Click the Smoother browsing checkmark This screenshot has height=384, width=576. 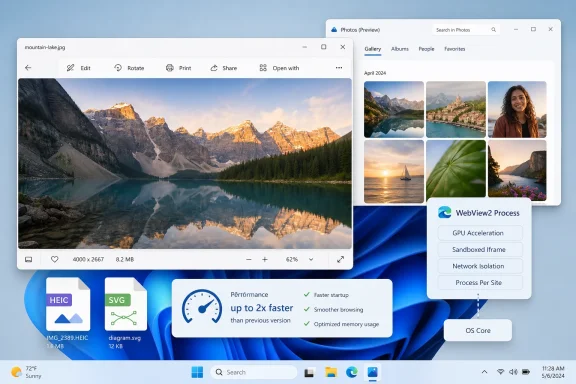click(x=306, y=309)
